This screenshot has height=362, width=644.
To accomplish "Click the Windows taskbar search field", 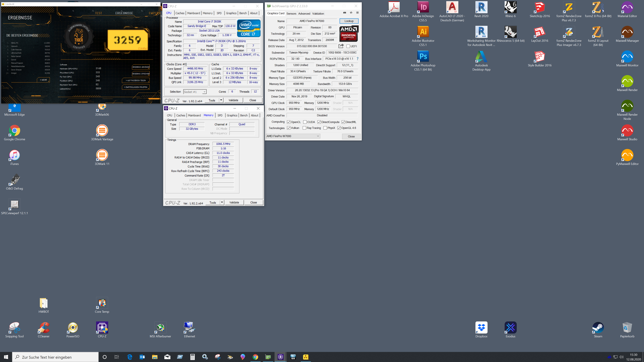I will click(x=55, y=357).
